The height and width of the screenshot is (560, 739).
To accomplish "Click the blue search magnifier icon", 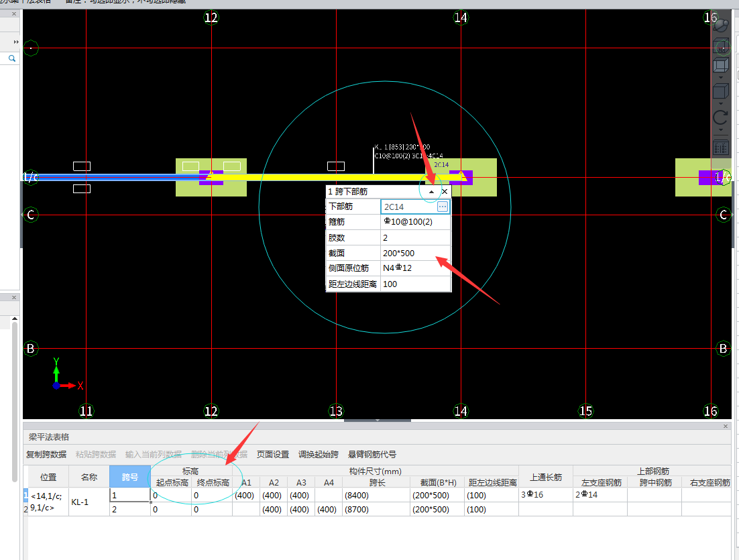I will pos(12,59).
